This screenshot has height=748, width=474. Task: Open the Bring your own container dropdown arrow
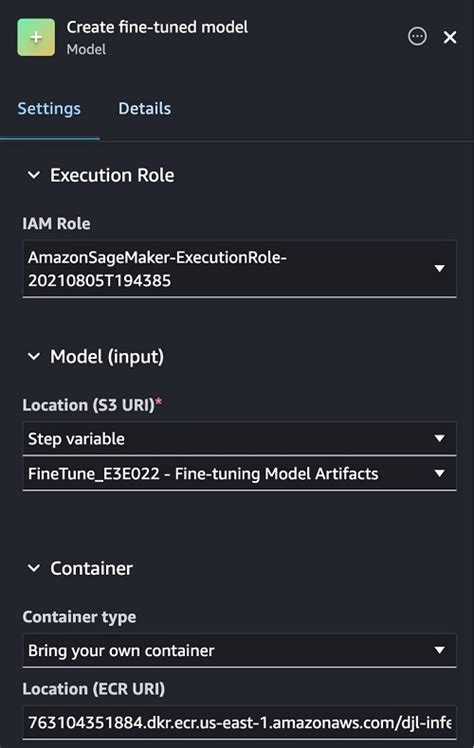439,650
